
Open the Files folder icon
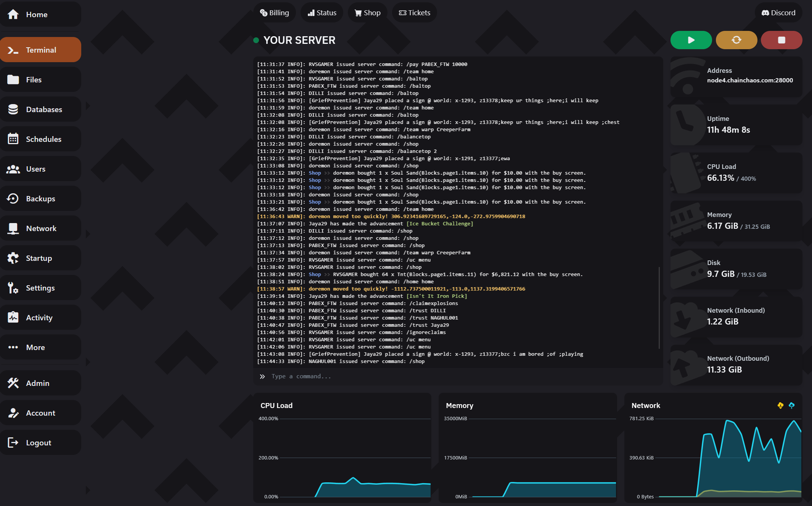(13, 80)
